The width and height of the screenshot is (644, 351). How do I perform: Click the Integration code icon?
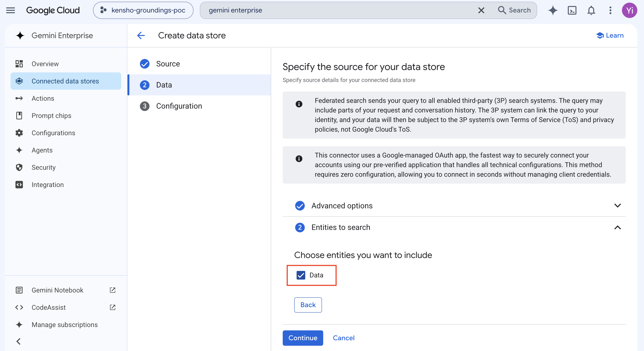19,185
